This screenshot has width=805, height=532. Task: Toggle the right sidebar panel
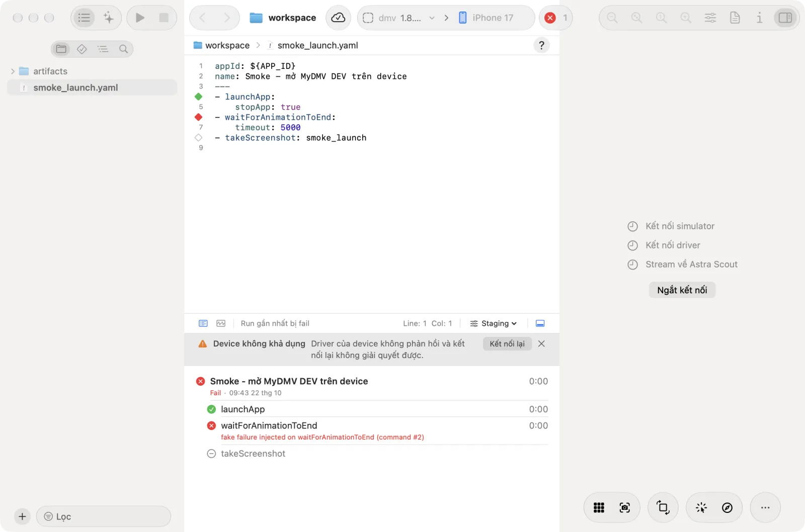coord(785,18)
